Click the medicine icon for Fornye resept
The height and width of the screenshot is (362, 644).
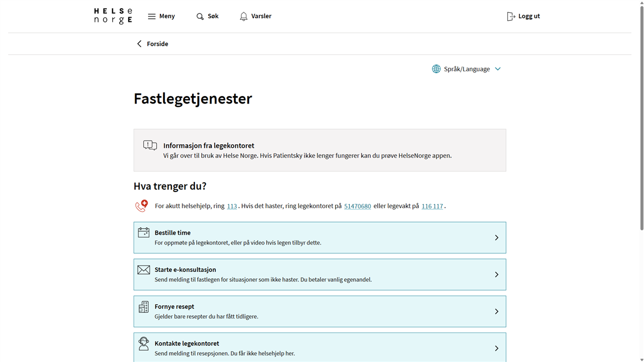pyautogui.click(x=144, y=307)
